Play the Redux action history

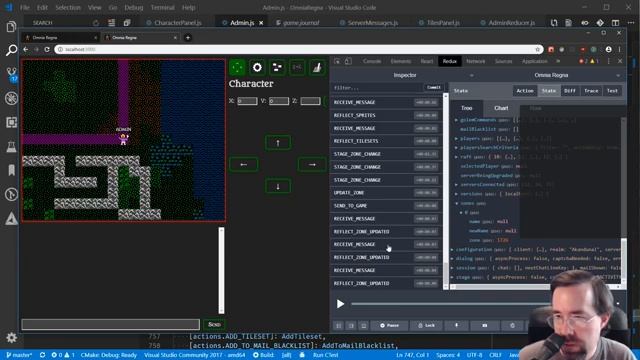340,304
